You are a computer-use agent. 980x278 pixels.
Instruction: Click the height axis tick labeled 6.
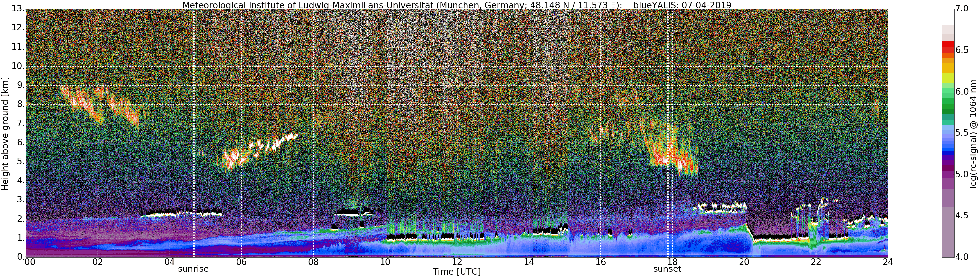pyautogui.click(x=21, y=142)
